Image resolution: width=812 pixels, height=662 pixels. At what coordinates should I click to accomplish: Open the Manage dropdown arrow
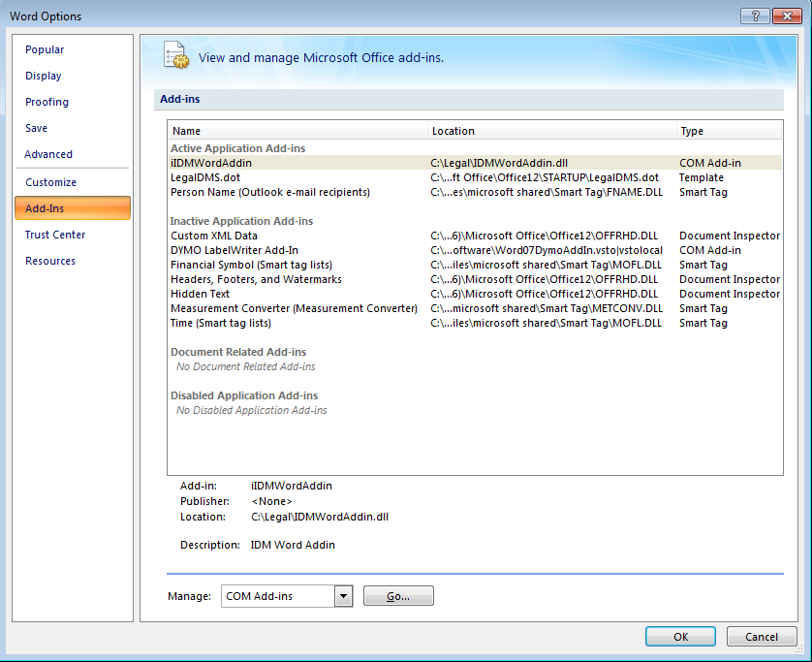[x=343, y=597]
